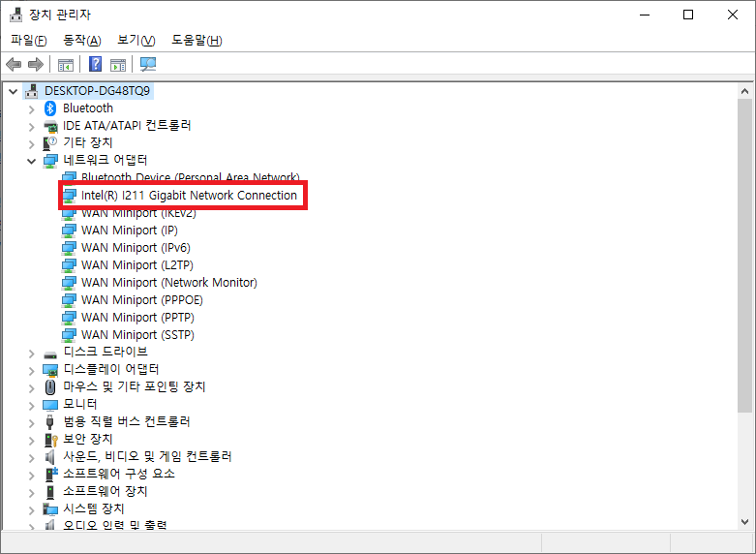Select Intel(R) I211 Gigabit Network Connection
This screenshot has width=756, height=554.
click(189, 196)
